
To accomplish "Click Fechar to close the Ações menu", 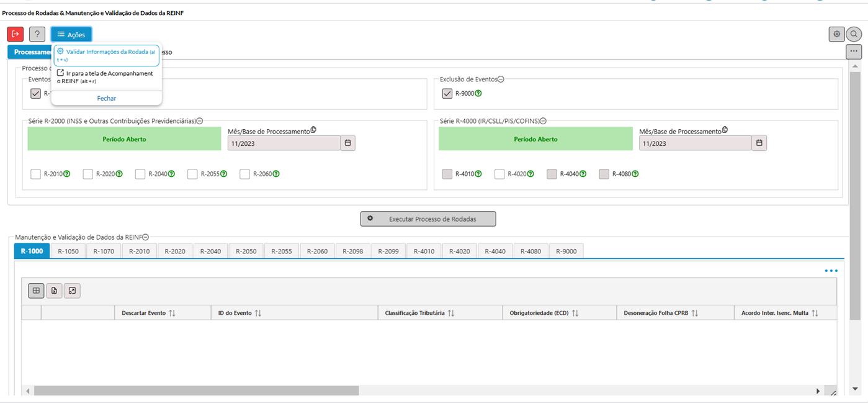I will (107, 98).
